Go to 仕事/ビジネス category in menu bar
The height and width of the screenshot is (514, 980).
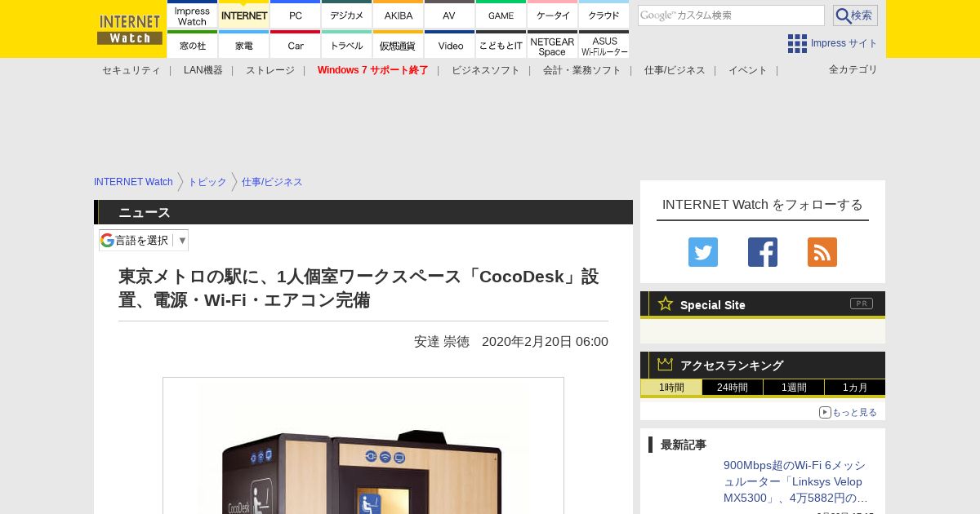click(x=675, y=70)
